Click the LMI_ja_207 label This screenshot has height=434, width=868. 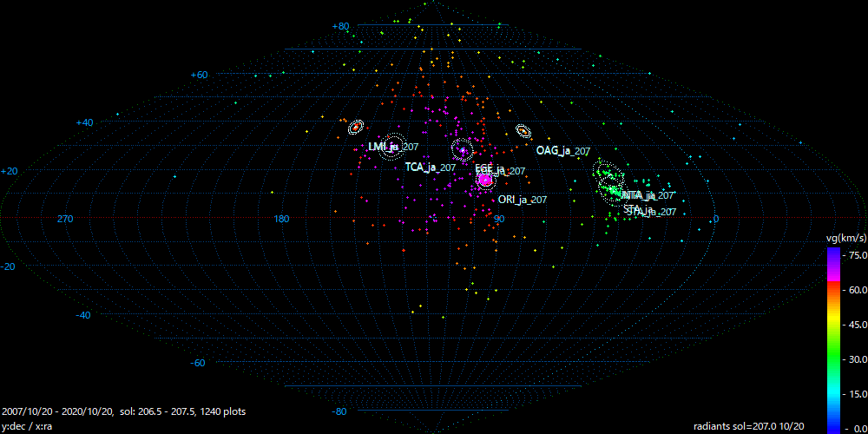click(x=393, y=148)
